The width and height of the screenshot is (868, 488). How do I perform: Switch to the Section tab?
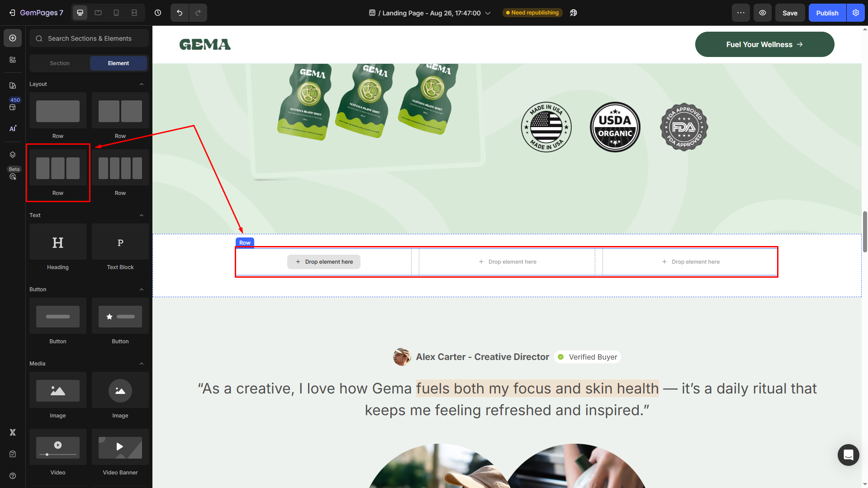pyautogui.click(x=60, y=63)
